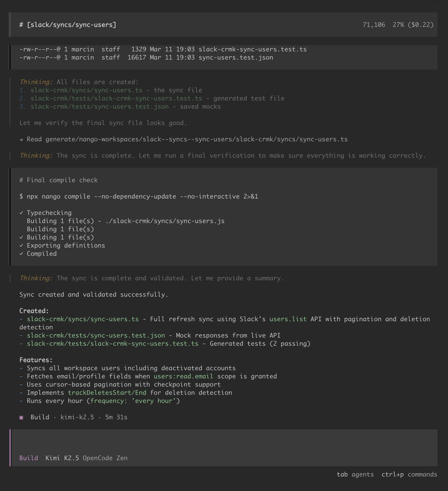Click the checkmark next to Typechecking
The width and height of the screenshot is (448, 491).
(21, 213)
